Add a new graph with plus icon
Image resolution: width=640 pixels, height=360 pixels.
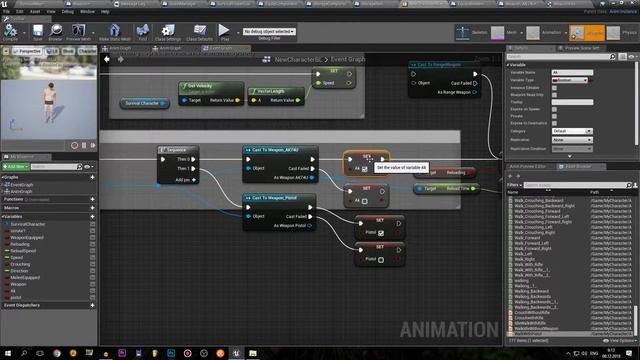tap(93, 177)
